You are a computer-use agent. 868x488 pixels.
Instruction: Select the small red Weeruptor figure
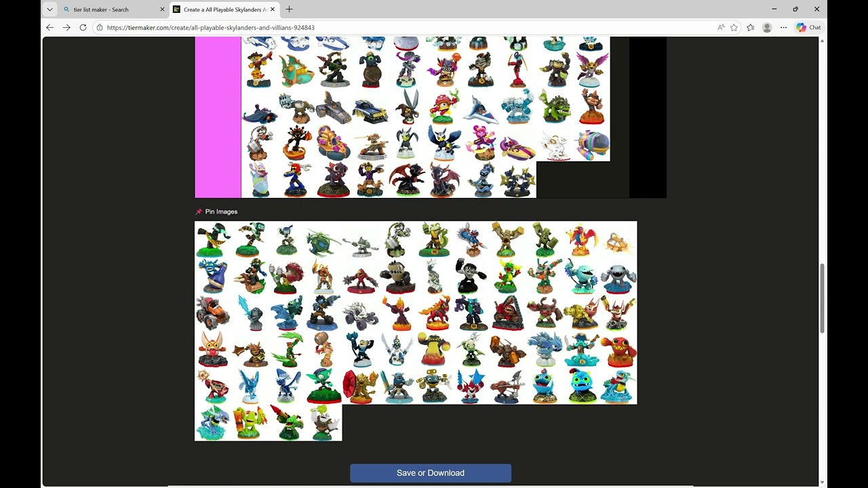point(618,349)
